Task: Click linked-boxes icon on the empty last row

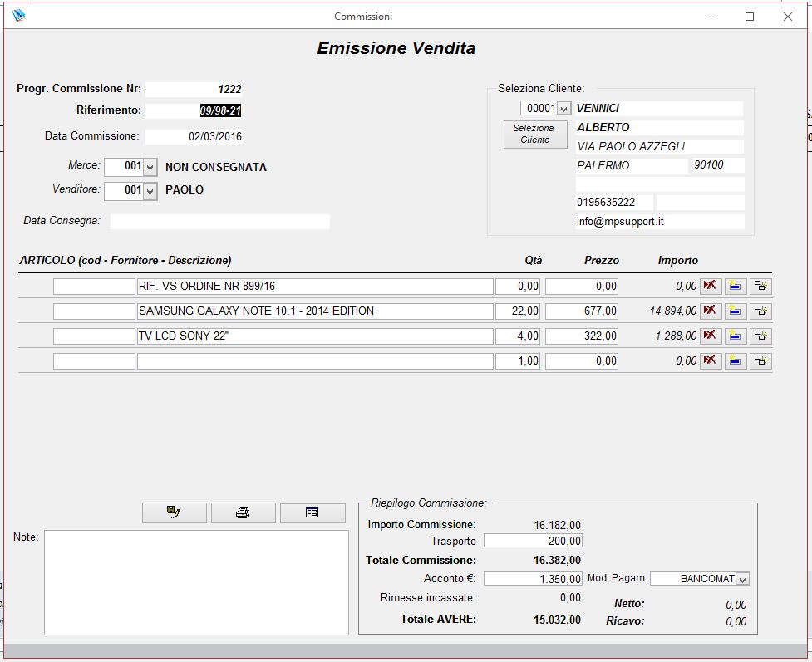Action: click(760, 360)
